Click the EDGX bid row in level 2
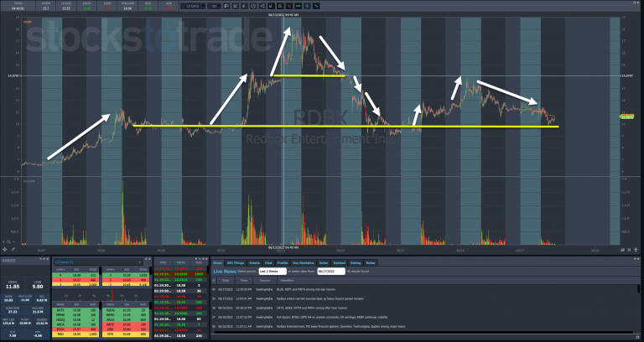 [x=76, y=329]
